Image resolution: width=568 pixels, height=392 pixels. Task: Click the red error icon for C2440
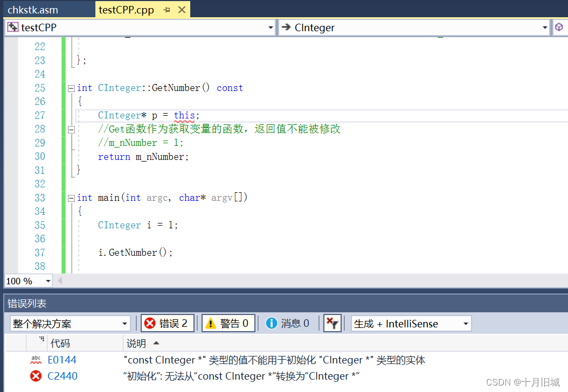tap(36, 376)
